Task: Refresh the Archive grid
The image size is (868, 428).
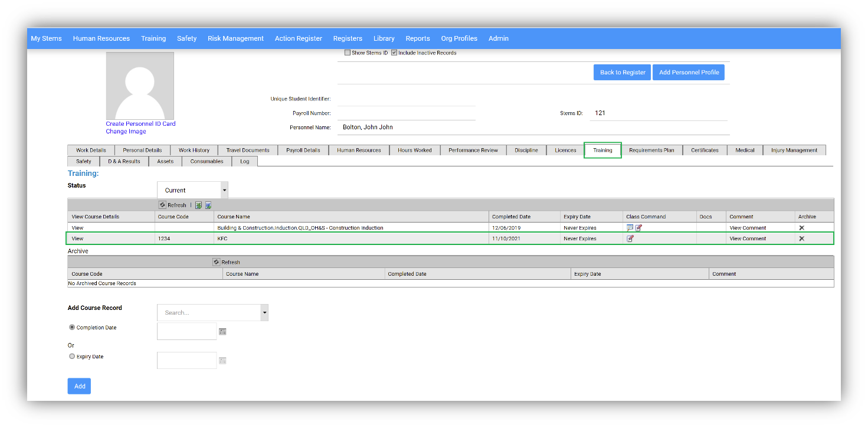Action: click(227, 262)
